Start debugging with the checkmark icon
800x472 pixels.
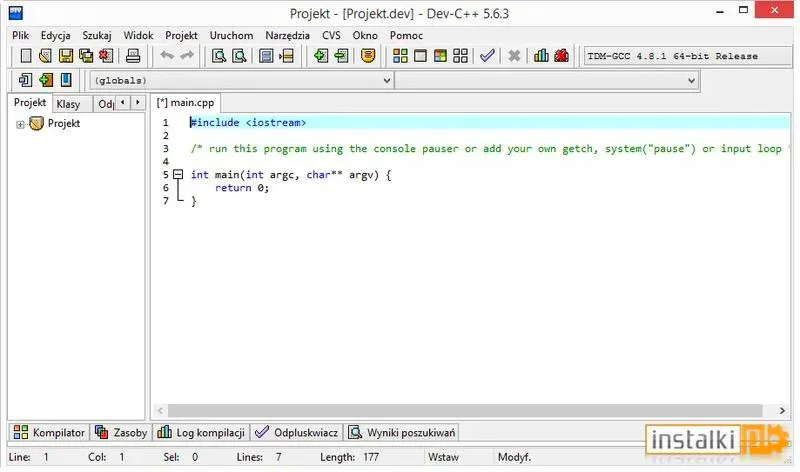(487, 56)
